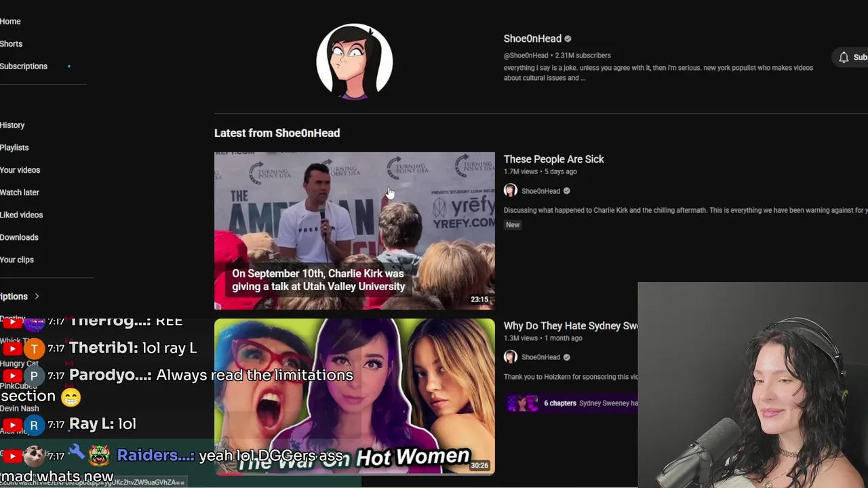Open ShoeOnHead name under second video
Viewport: 868px width, 488px height.
[x=540, y=357]
